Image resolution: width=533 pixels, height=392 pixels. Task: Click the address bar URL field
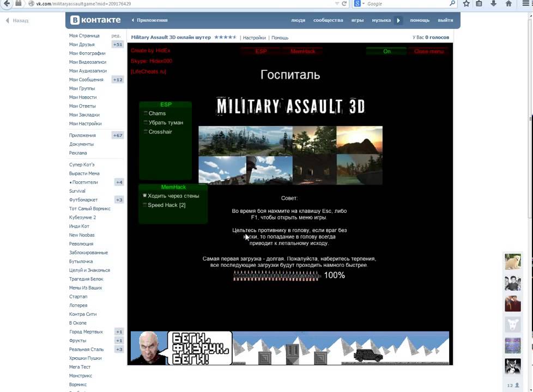(x=184, y=3)
